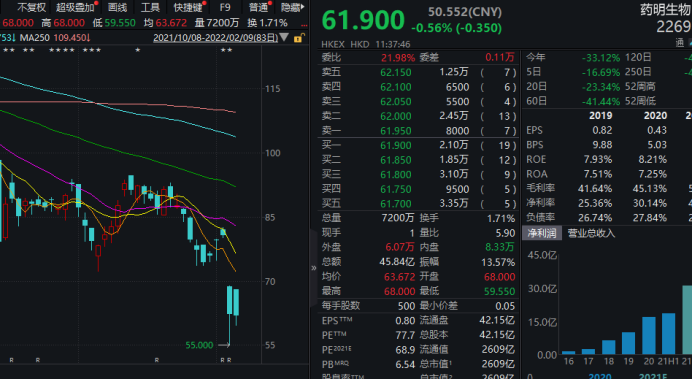Click the PB MRQ 6.54 value
The height and width of the screenshot is (379, 693).
[x=405, y=364]
